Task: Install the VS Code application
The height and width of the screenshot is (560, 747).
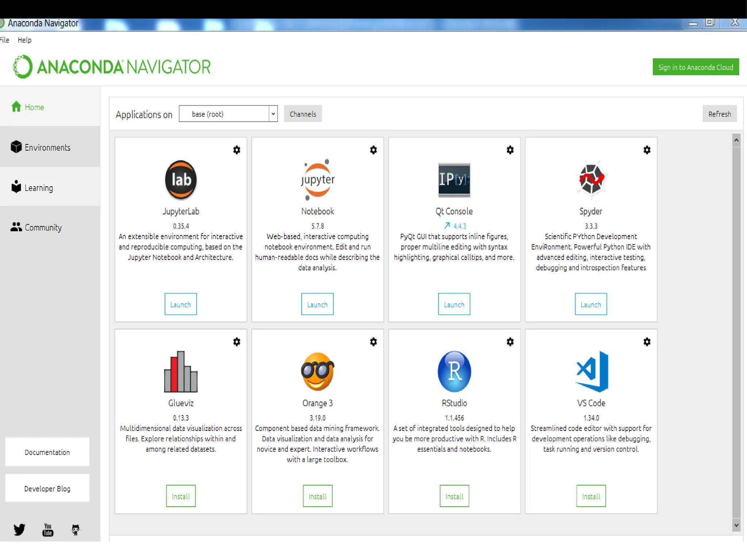Action: [591, 496]
